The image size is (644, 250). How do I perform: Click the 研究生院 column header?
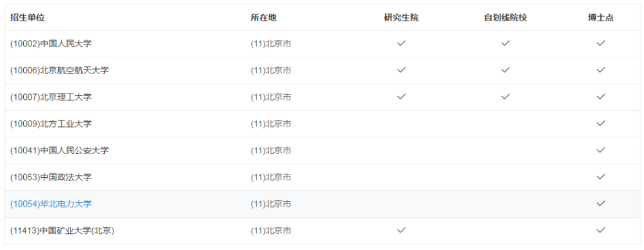401,17
